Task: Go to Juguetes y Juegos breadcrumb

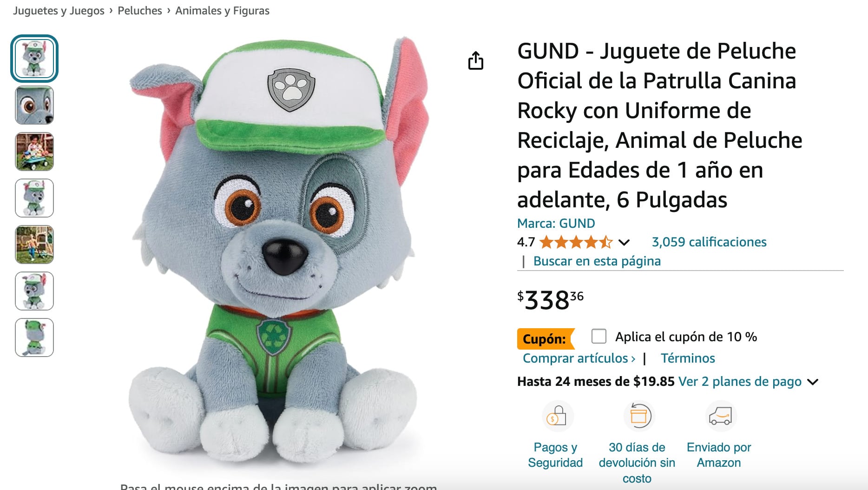Action: pyautogui.click(x=59, y=11)
